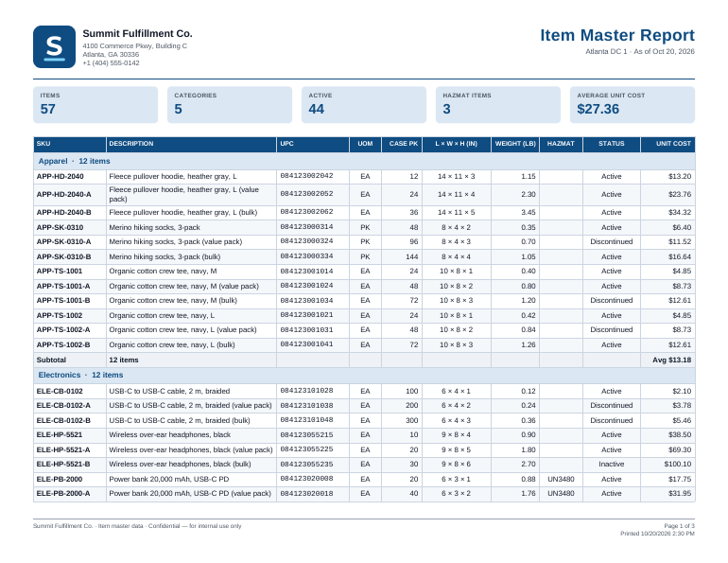728x563 pixels.
Task: Click the Status column header
Action: coord(612,144)
